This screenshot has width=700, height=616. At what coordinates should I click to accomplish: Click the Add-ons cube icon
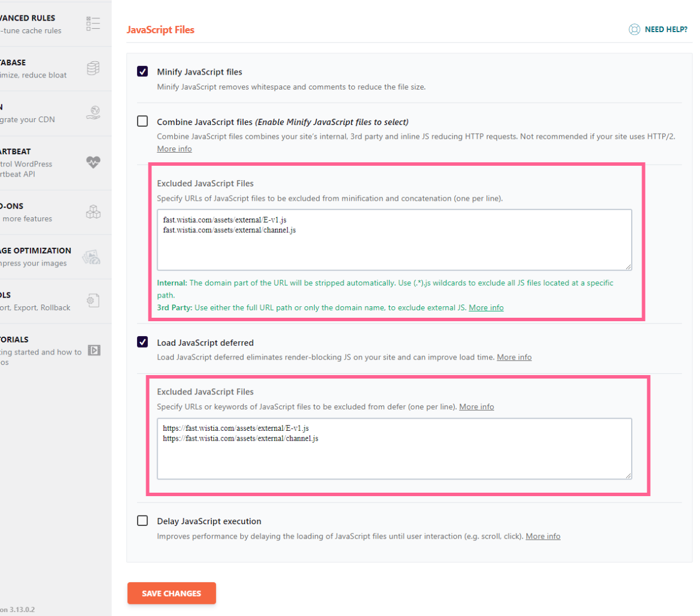click(x=93, y=211)
